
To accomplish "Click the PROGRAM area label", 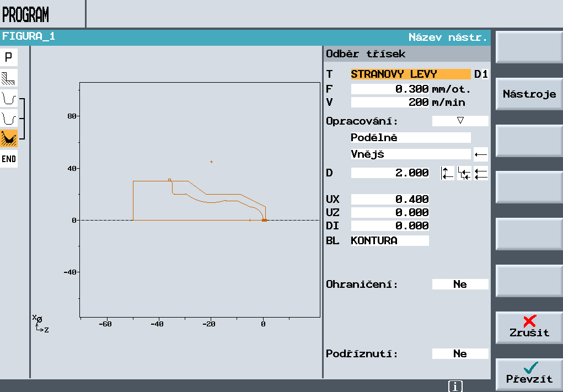I will [x=25, y=14].
